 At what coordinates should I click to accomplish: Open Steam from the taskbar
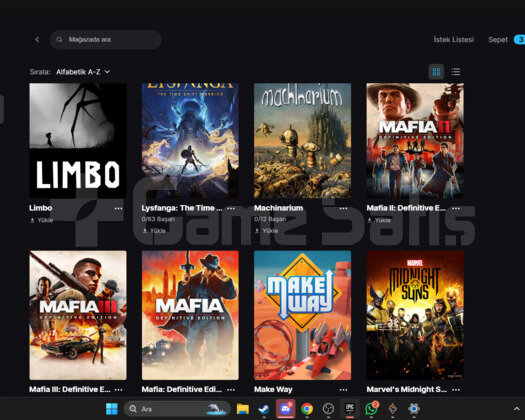(x=264, y=409)
